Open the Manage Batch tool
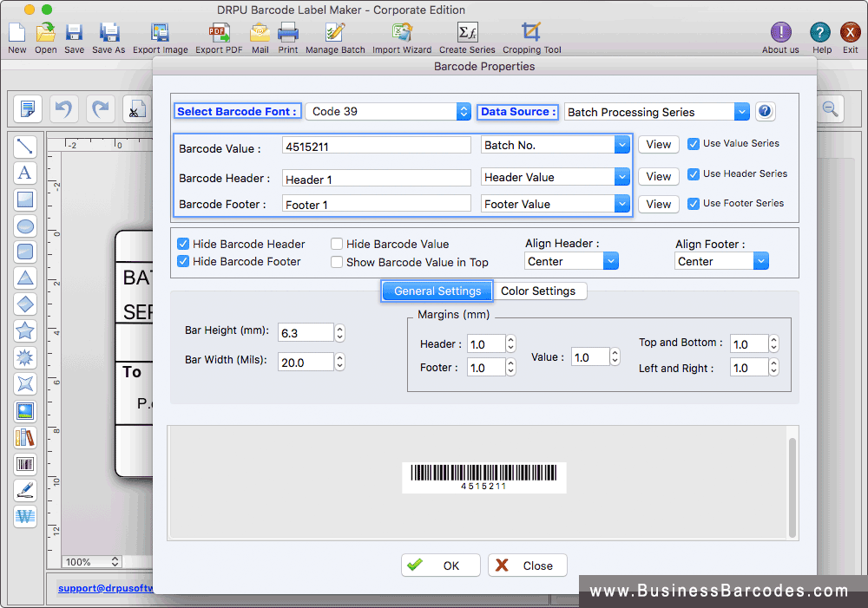This screenshot has height=608, width=868. (x=335, y=33)
